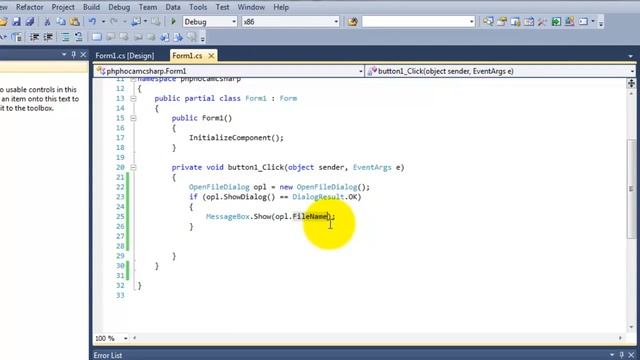Toggle auto-hide pin on Toolbox panel

click(x=74, y=54)
